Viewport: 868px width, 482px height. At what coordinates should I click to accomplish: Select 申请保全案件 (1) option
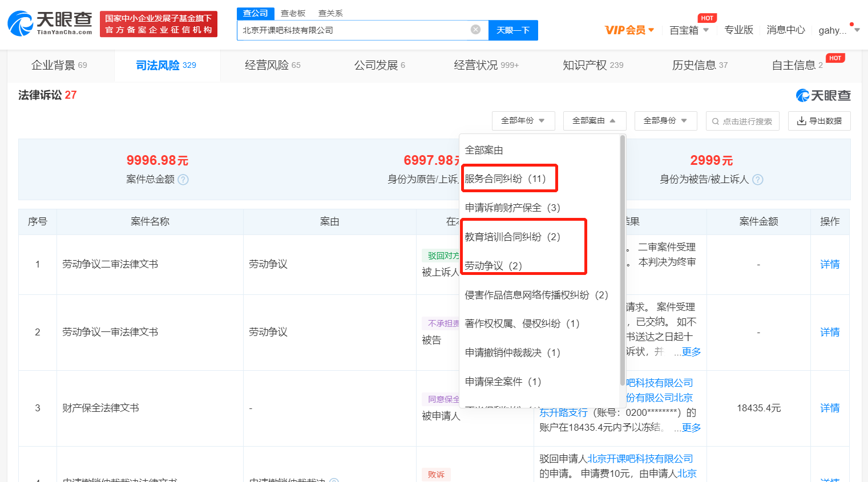click(x=503, y=382)
